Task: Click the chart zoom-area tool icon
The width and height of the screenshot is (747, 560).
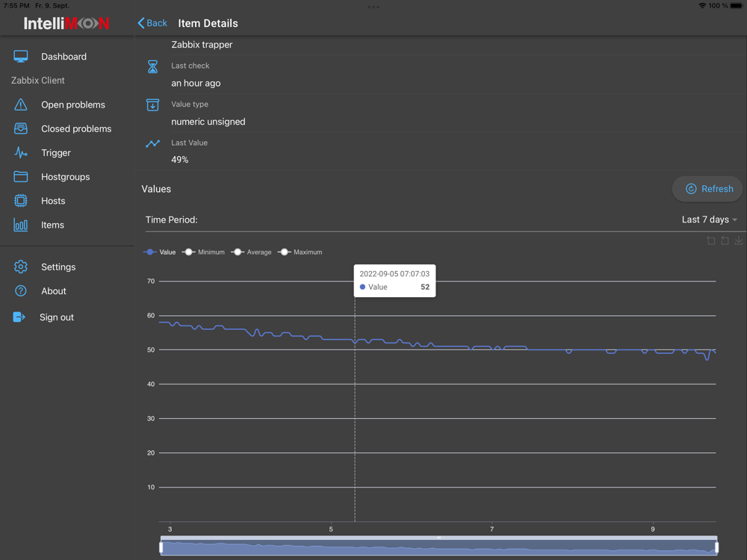Action: [711, 240]
